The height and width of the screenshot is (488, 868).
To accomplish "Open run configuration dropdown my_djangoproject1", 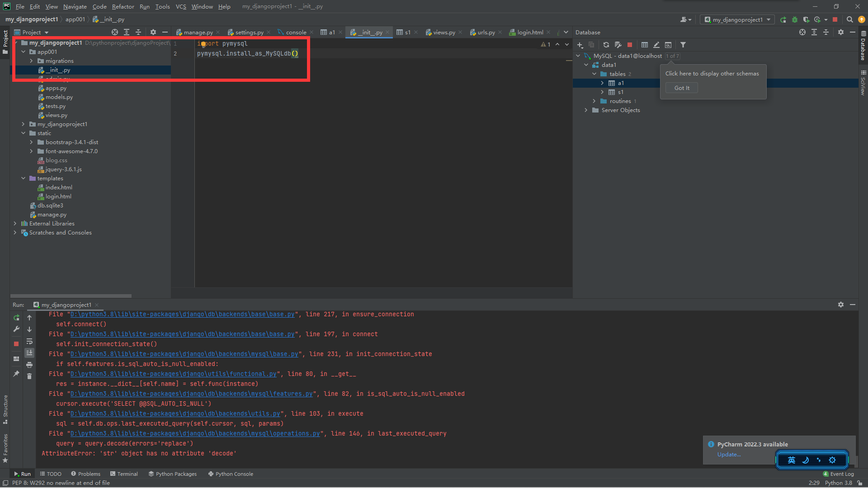I will click(x=737, y=19).
